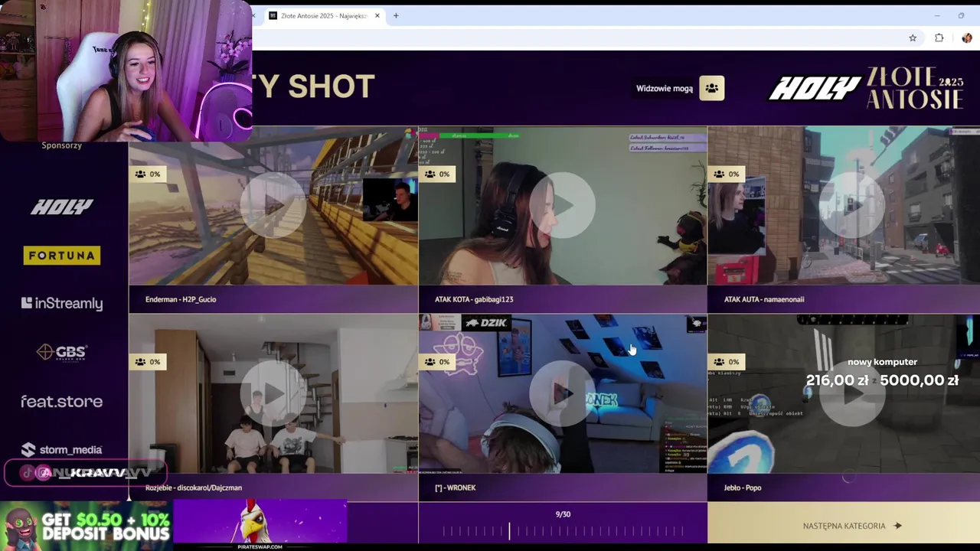Image resolution: width=980 pixels, height=551 pixels.
Task: Click vote percentage badge on Enderman clip
Action: [x=148, y=174]
